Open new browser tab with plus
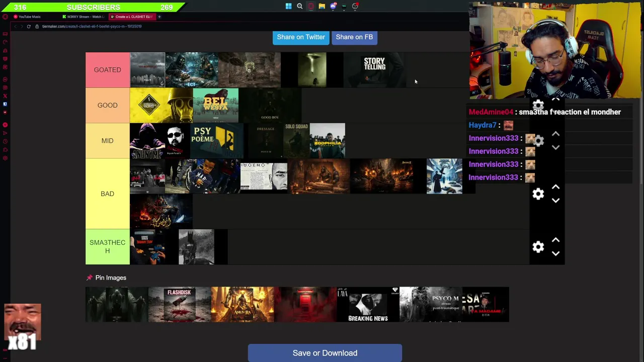 [x=159, y=17]
